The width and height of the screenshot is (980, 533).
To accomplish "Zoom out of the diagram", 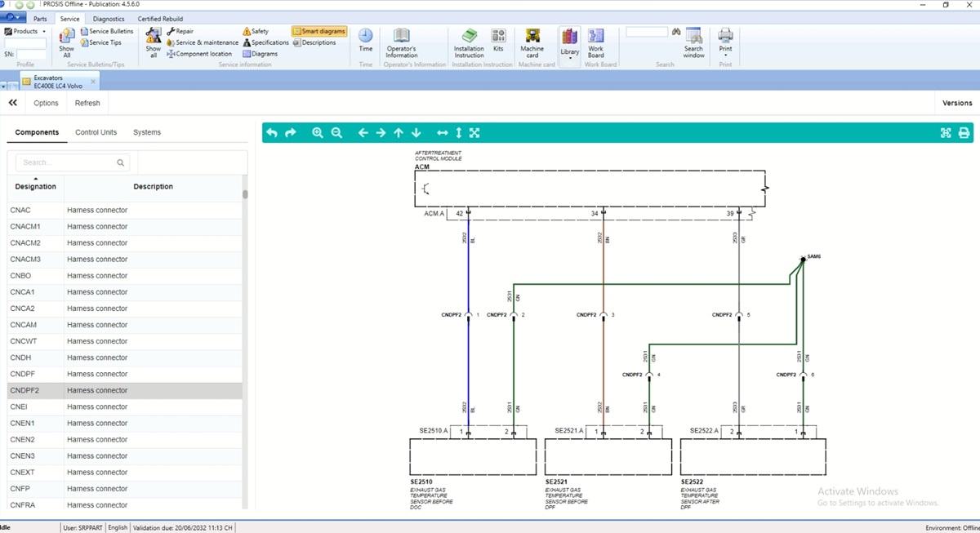I will click(x=336, y=132).
